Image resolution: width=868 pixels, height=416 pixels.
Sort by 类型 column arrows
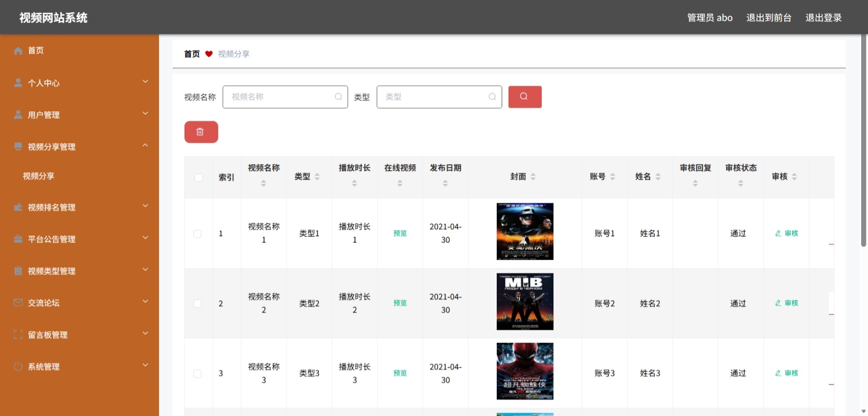317,176
